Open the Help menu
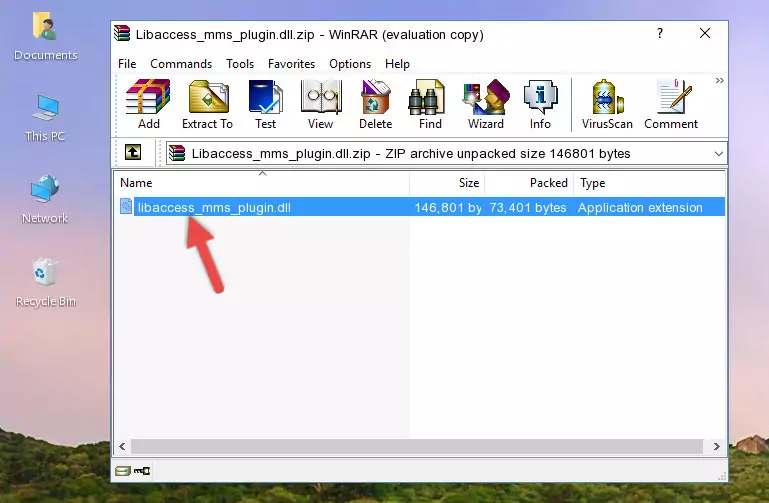The height and width of the screenshot is (503, 769). tap(397, 64)
